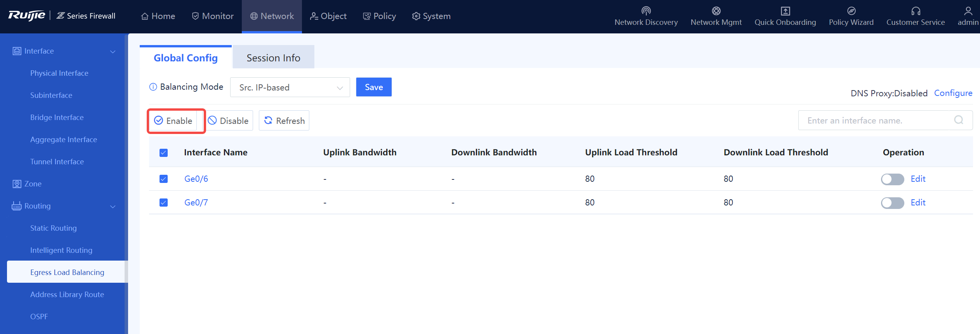Viewport: 980px width, 334px height.
Task: Open Physical Interface in sidebar
Action: tap(59, 73)
